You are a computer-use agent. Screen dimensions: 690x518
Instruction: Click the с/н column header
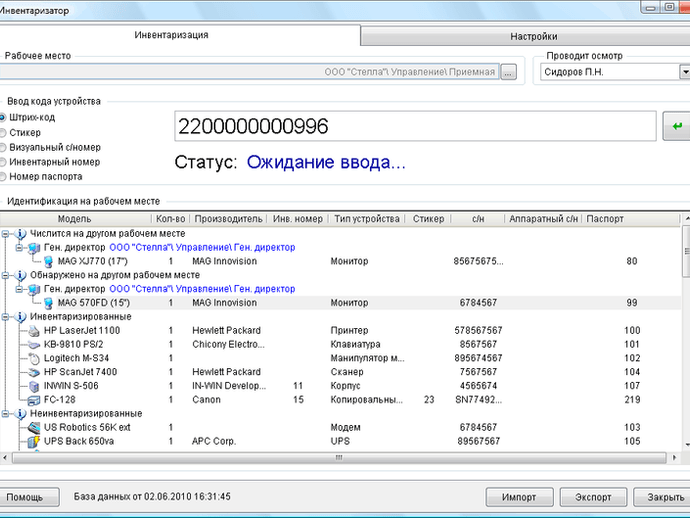[x=478, y=219]
